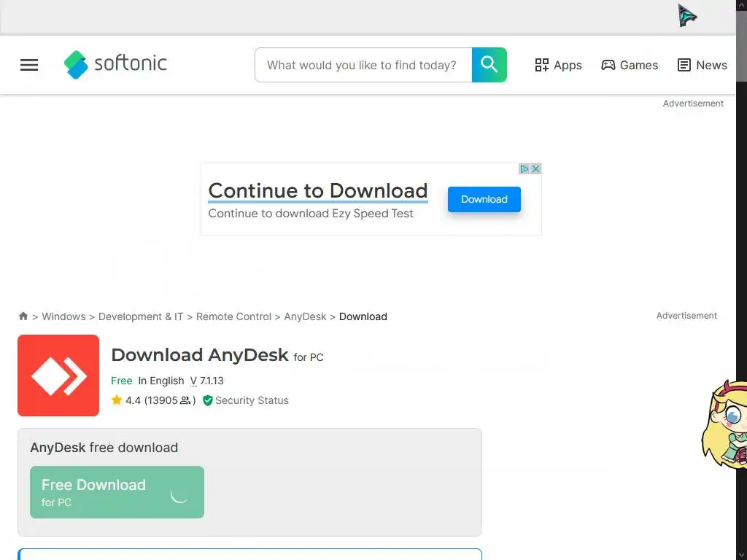747x560 pixels.
Task: Click the AdChoices triangle icon on the ad
Action: [x=524, y=168]
